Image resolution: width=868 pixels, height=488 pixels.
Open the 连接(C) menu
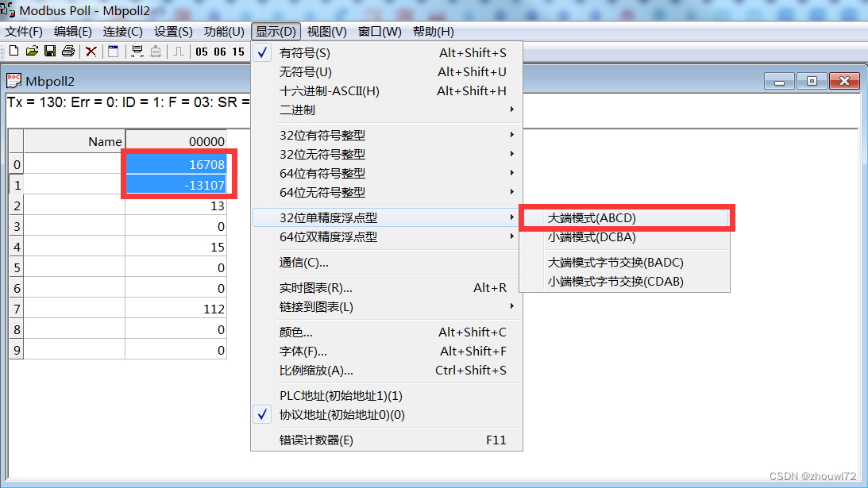(x=122, y=32)
